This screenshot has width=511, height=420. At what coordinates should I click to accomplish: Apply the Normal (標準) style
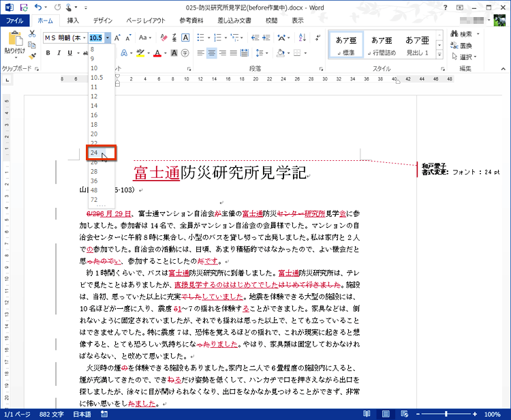tap(346, 45)
